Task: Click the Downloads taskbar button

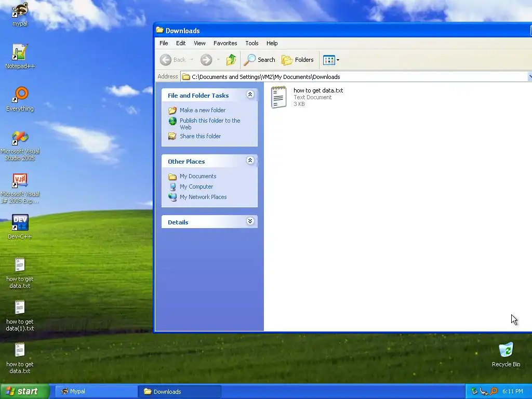Action: click(179, 392)
